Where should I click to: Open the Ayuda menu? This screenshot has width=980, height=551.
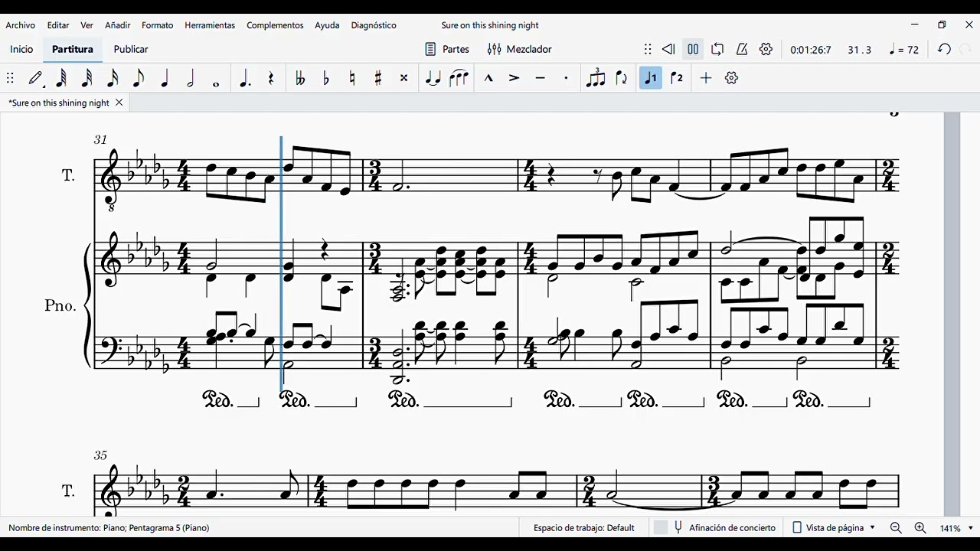327,25
